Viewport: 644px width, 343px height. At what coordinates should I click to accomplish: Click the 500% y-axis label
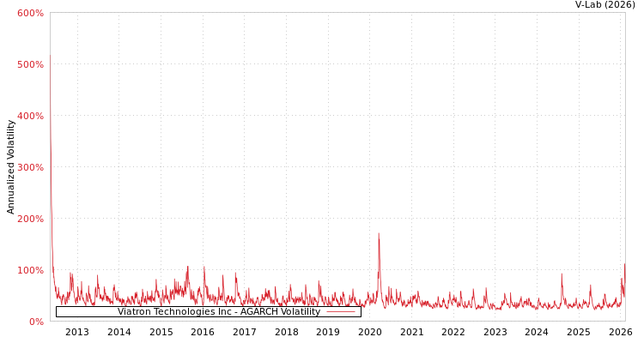(x=30, y=64)
